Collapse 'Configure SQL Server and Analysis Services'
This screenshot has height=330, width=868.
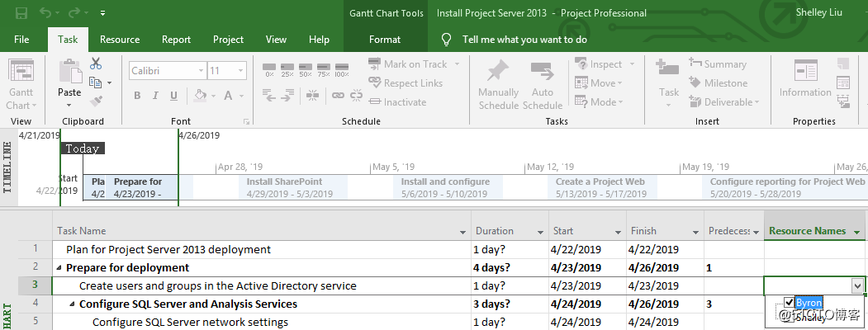[73, 304]
